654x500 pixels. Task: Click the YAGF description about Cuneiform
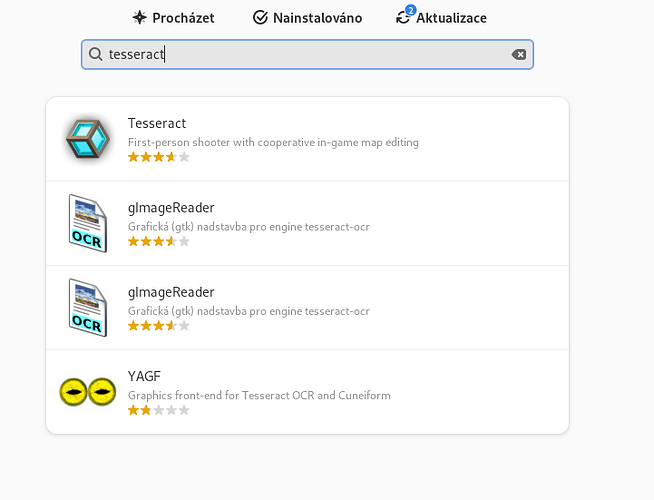click(x=259, y=395)
